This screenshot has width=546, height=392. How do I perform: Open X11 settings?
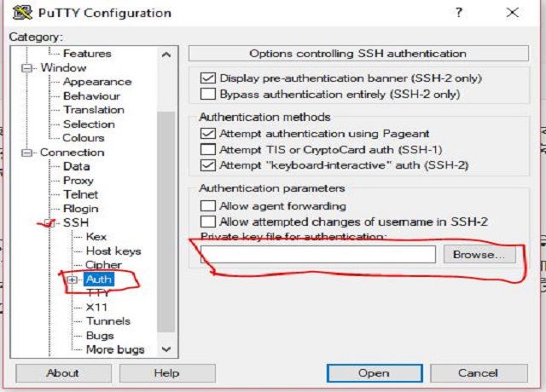pyautogui.click(x=96, y=308)
